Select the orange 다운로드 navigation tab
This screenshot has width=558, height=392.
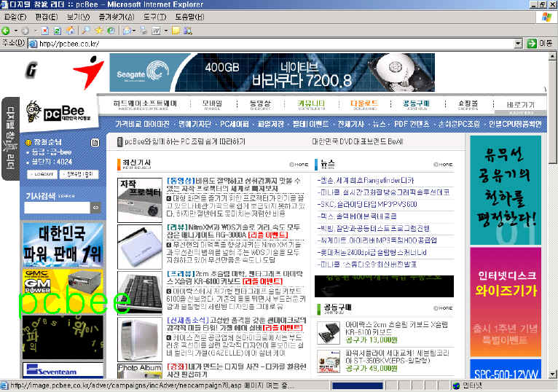364,105
